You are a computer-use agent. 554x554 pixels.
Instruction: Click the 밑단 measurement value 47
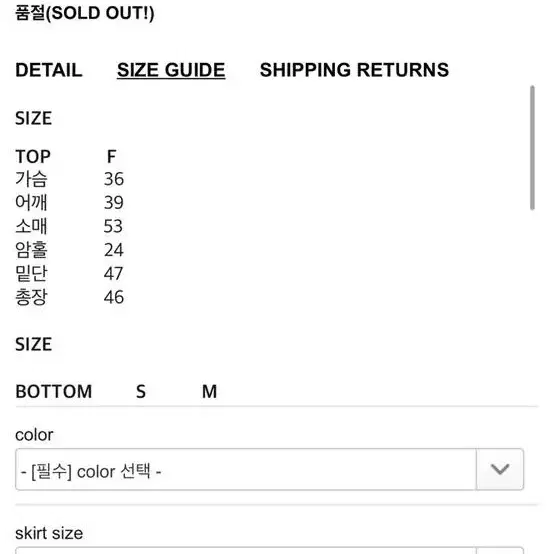[113, 273]
